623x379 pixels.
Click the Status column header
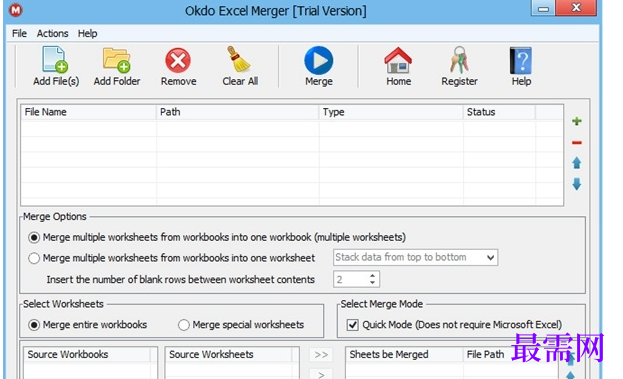click(x=499, y=112)
